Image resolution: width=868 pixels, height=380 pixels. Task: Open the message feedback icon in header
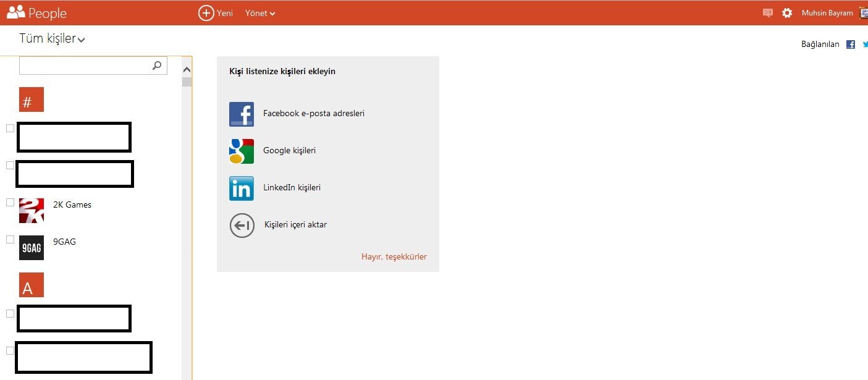(x=768, y=13)
